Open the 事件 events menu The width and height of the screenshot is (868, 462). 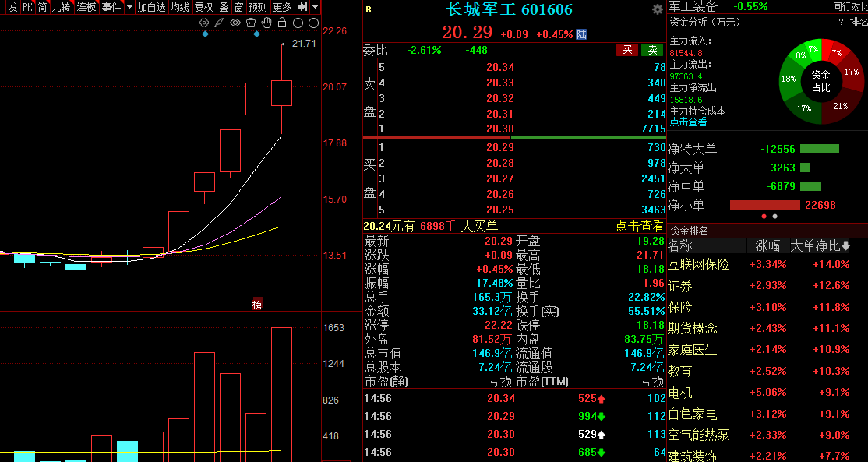pos(111,7)
